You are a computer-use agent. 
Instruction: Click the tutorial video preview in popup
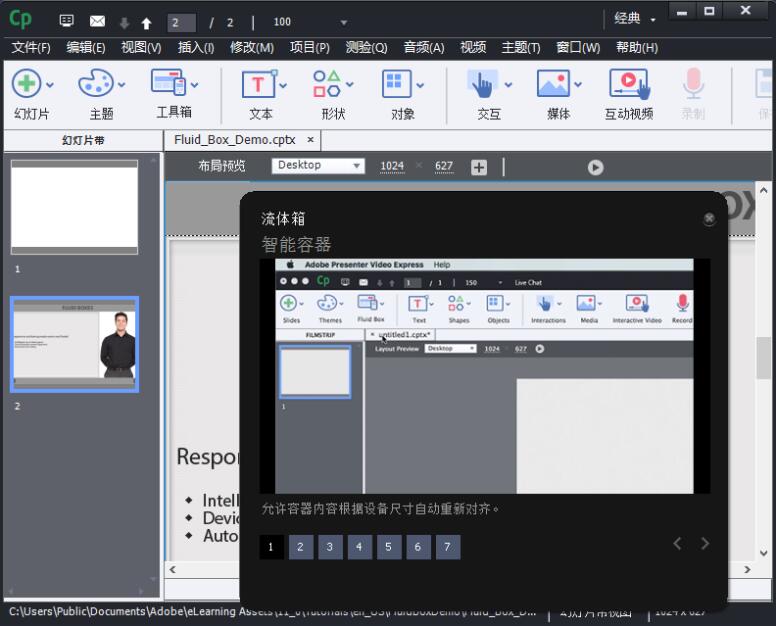(485, 376)
